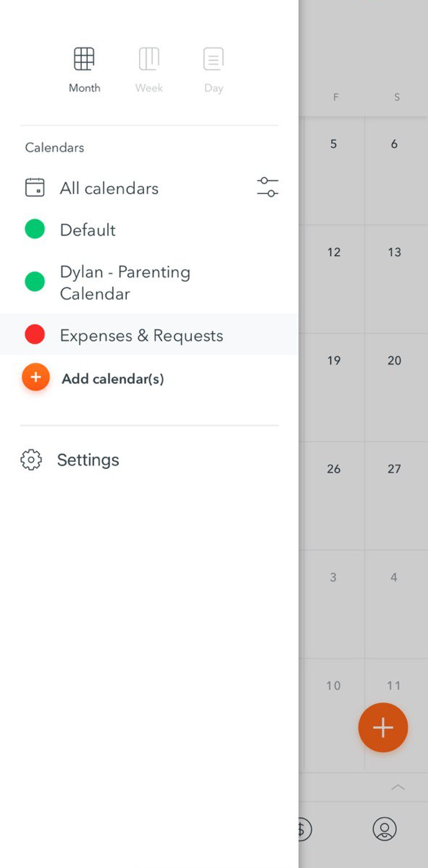The width and height of the screenshot is (428, 868).
Task: Open calendar filter sliders icon
Action: tap(268, 187)
